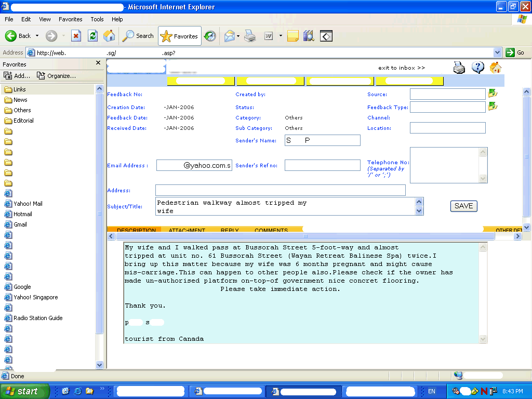
Task: Open the Help menu
Action: coord(117,19)
